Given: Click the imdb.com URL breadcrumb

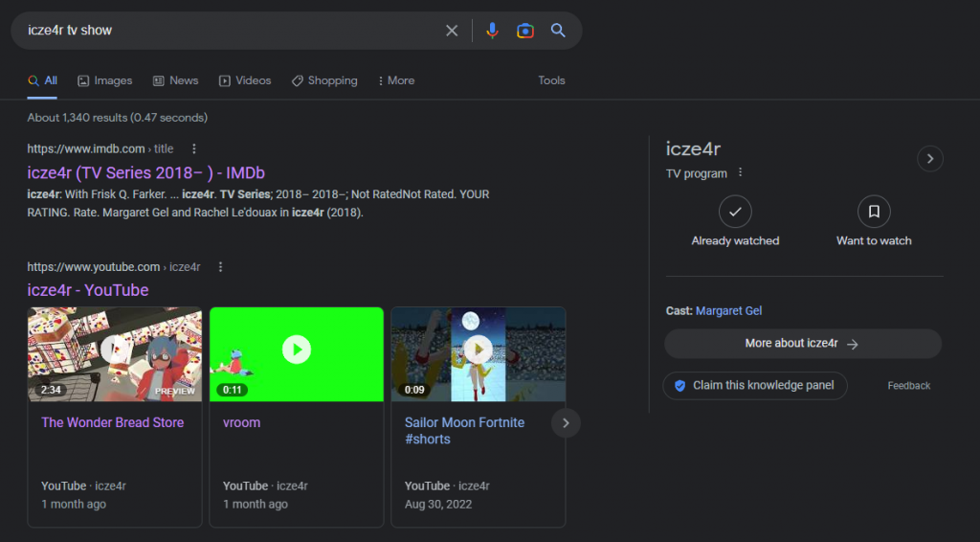Looking at the screenshot, I should (100, 148).
